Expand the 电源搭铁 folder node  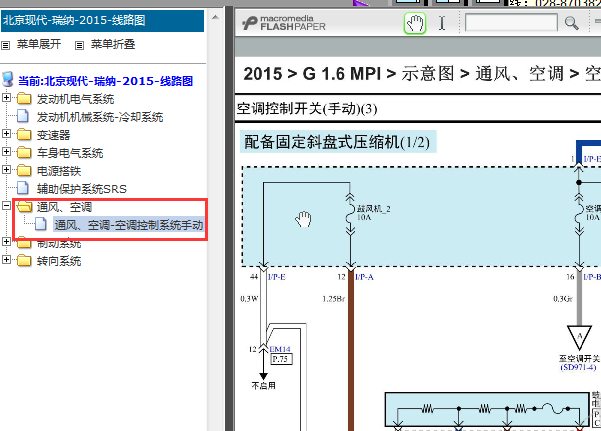pyautogui.click(x=6, y=169)
